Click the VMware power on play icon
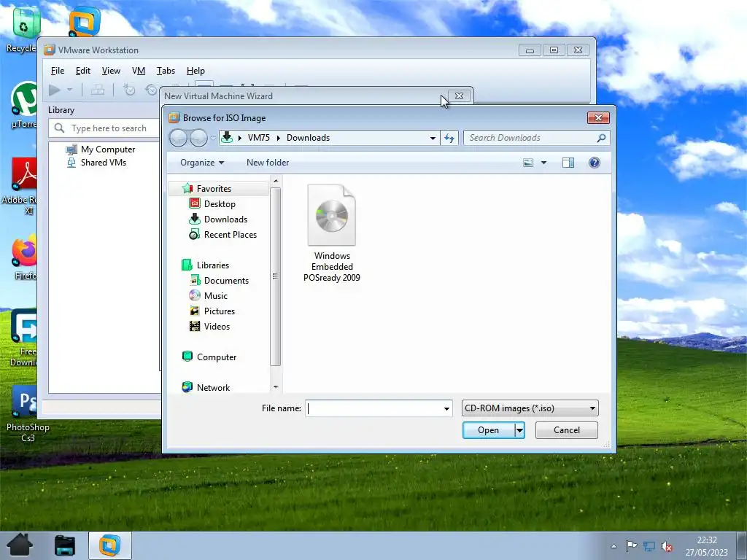Image resolution: width=747 pixels, height=560 pixels. [x=54, y=90]
